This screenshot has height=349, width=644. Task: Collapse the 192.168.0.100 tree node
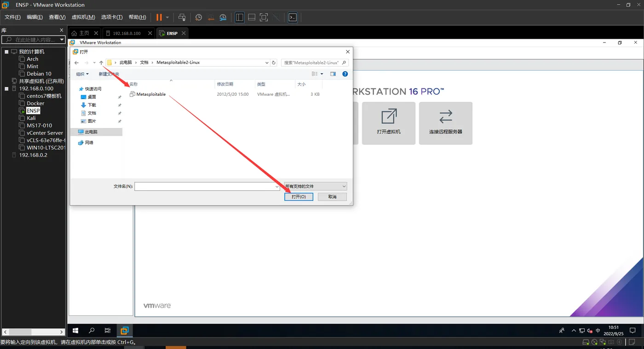[x=7, y=88]
